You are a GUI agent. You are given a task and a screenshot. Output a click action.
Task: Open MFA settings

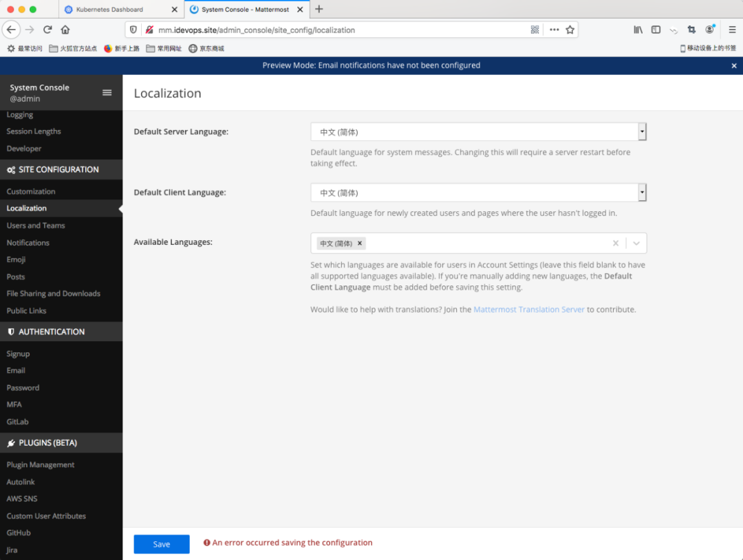coord(14,405)
